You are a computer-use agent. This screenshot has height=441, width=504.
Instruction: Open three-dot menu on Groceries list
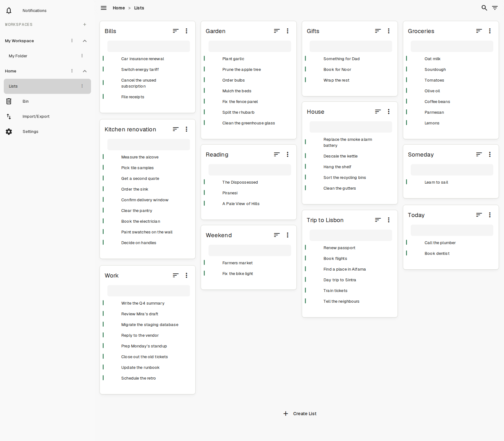(x=490, y=31)
